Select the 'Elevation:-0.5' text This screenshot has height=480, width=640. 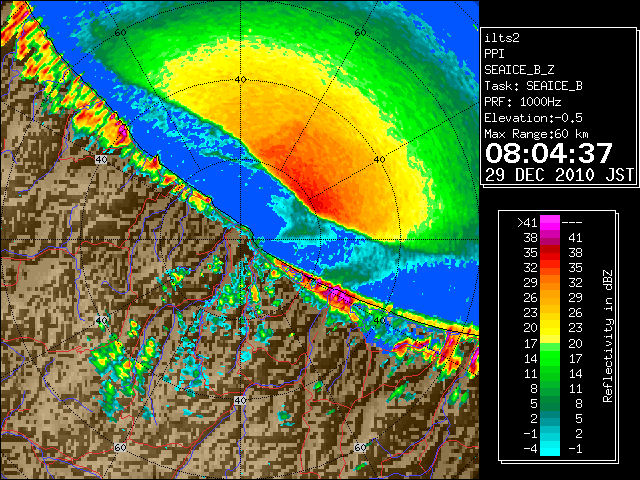click(x=533, y=118)
